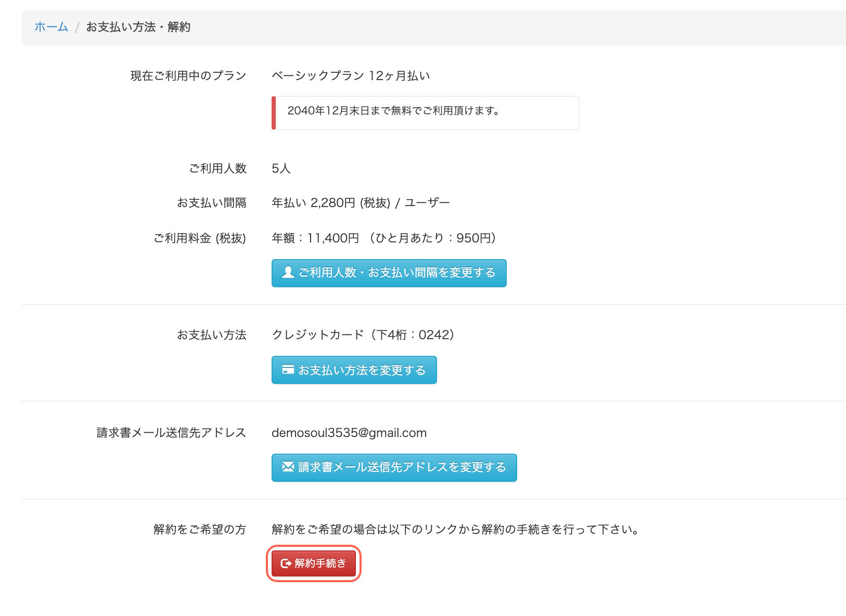This screenshot has height=616, width=846.
Task: Click the 解約をご希望の方 label
Action: (200, 530)
